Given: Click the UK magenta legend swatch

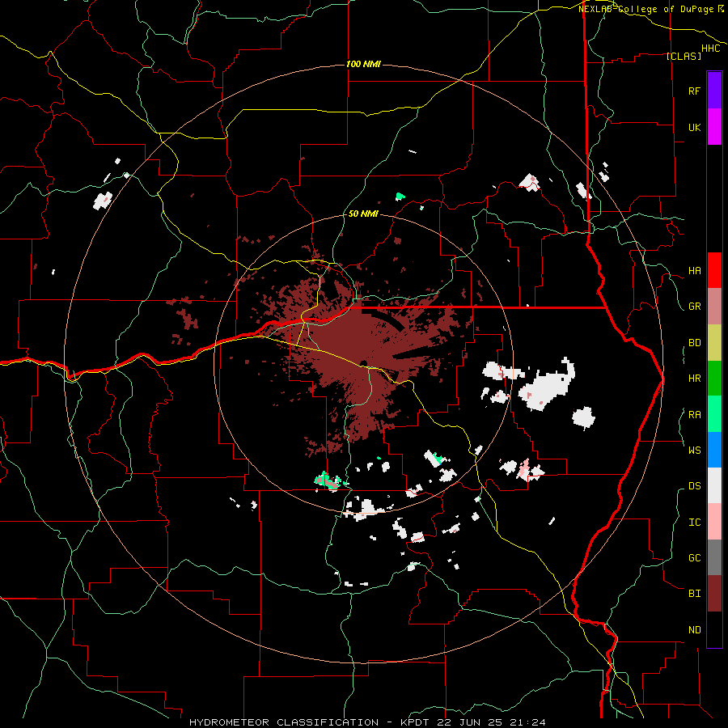Looking at the screenshot, I should pos(714,127).
